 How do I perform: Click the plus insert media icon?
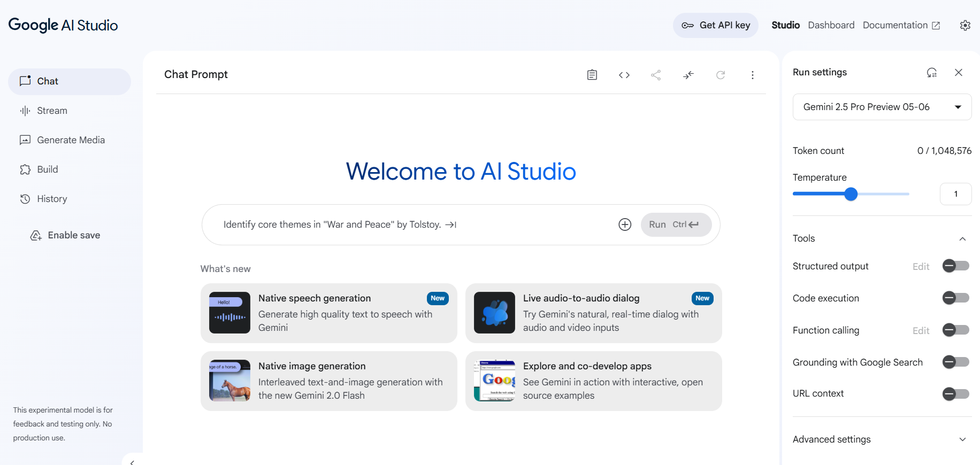[x=625, y=224]
